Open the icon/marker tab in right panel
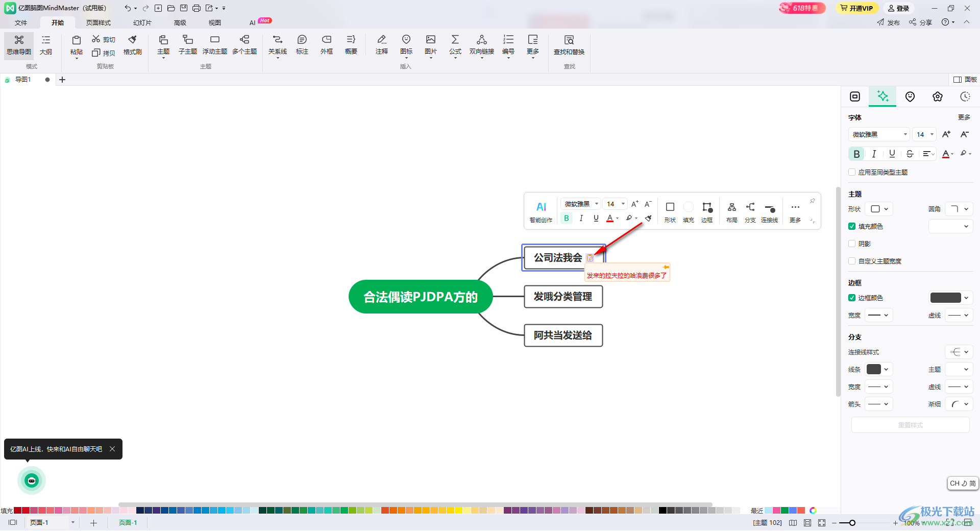Image resolution: width=980 pixels, height=531 pixels. pos(910,96)
